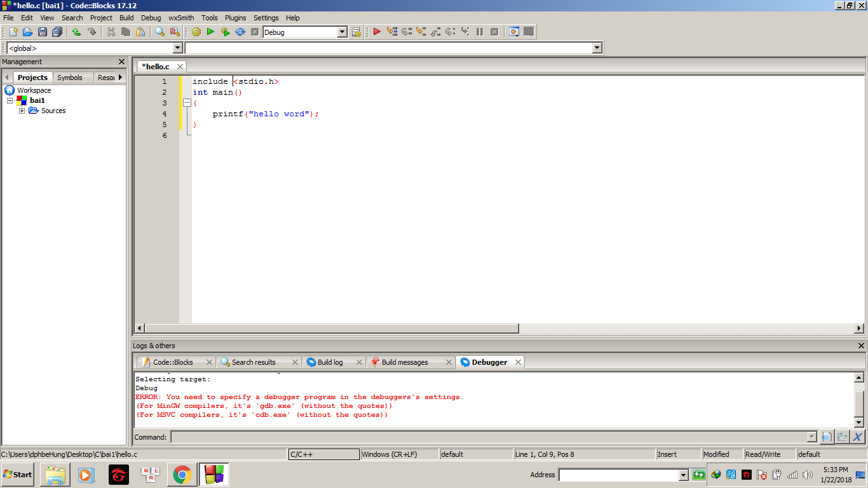Switch to the Build log tab
Image resolution: width=868 pixels, height=488 pixels.
pyautogui.click(x=330, y=362)
